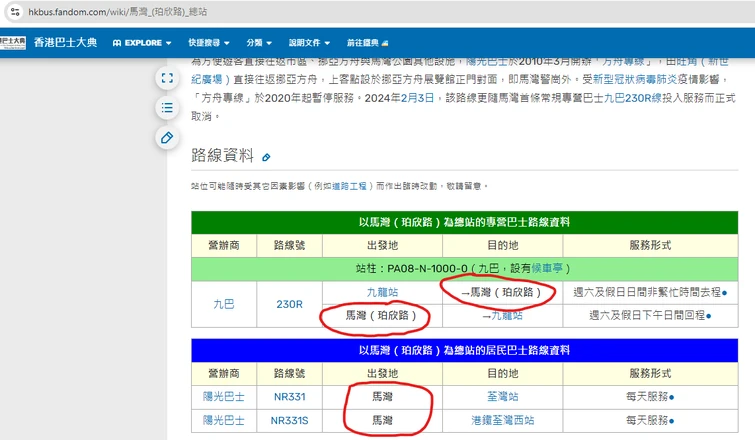
Task: Open the table of contents icon
Action: (167, 107)
